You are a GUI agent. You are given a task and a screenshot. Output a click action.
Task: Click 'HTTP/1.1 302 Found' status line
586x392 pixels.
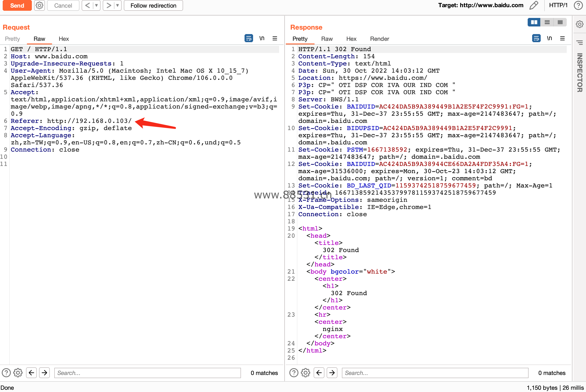[335, 49]
